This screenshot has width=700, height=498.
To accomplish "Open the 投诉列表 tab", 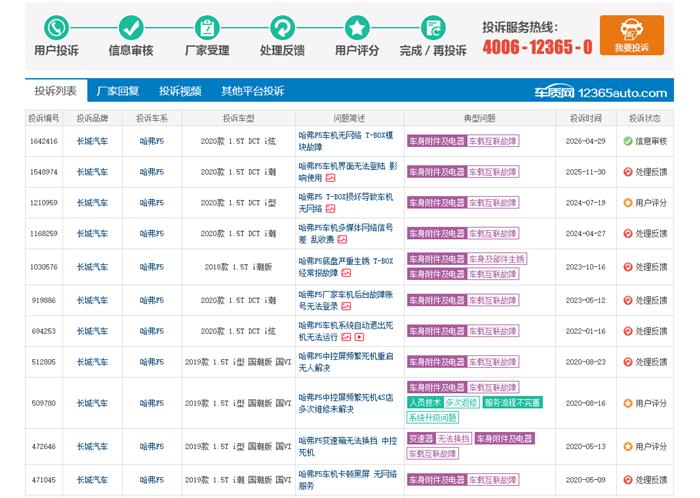I will pos(55,91).
